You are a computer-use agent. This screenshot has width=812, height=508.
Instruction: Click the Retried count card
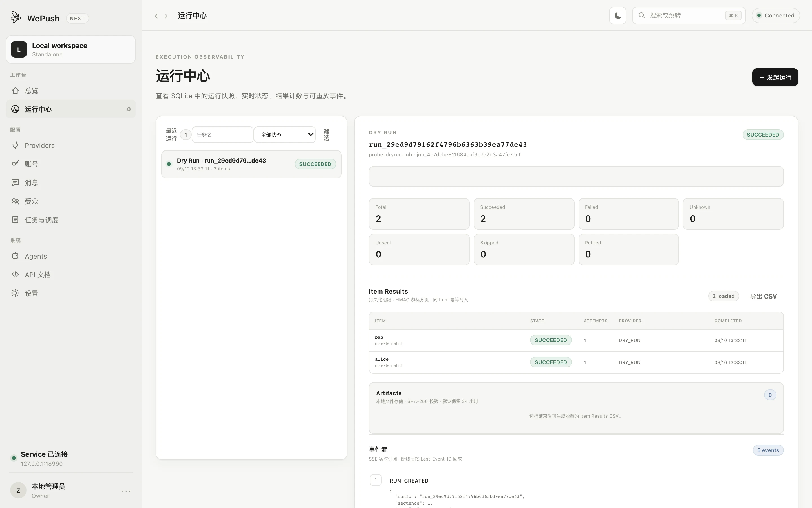point(628,250)
